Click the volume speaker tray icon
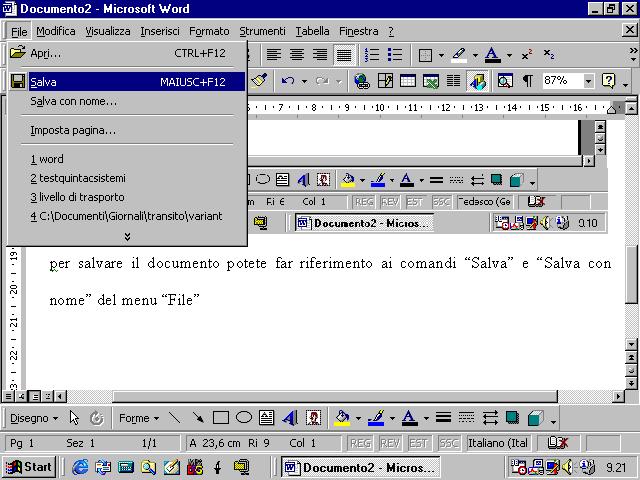 click(567, 467)
